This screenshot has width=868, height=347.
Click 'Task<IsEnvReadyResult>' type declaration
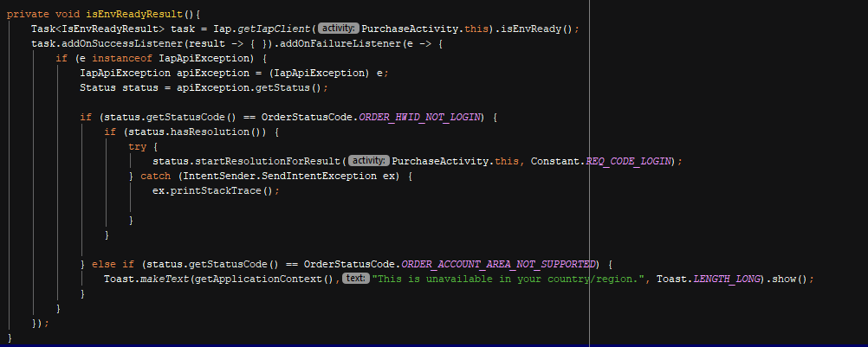(x=98, y=29)
